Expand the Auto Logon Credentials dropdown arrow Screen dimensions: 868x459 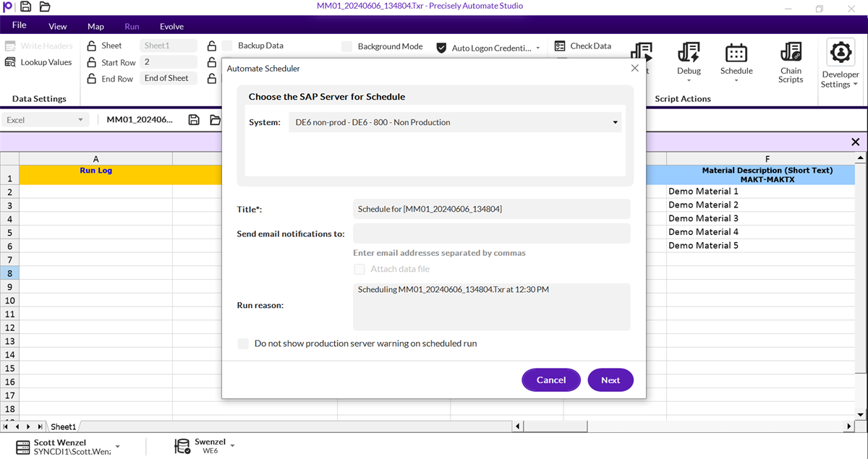tap(537, 48)
